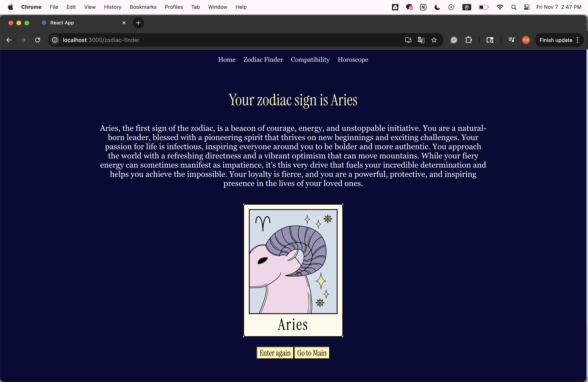
Task: Click the browser reload icon
Action: pyautogui.click(x=38, y=40)
